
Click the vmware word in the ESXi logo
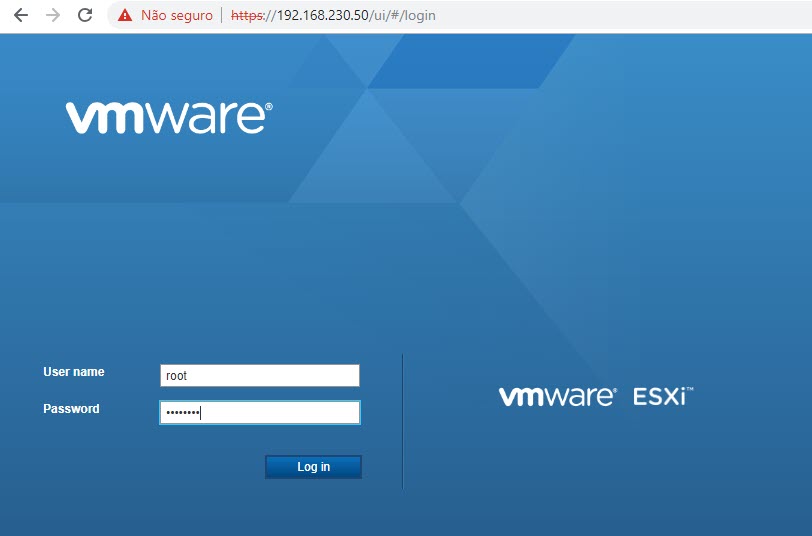pyautogui.click(x=557, y=397)
